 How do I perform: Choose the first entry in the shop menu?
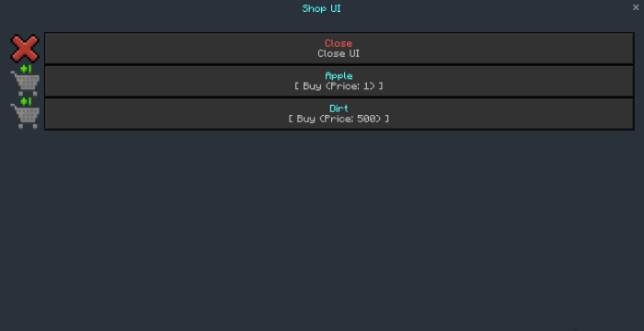point(339,49)
